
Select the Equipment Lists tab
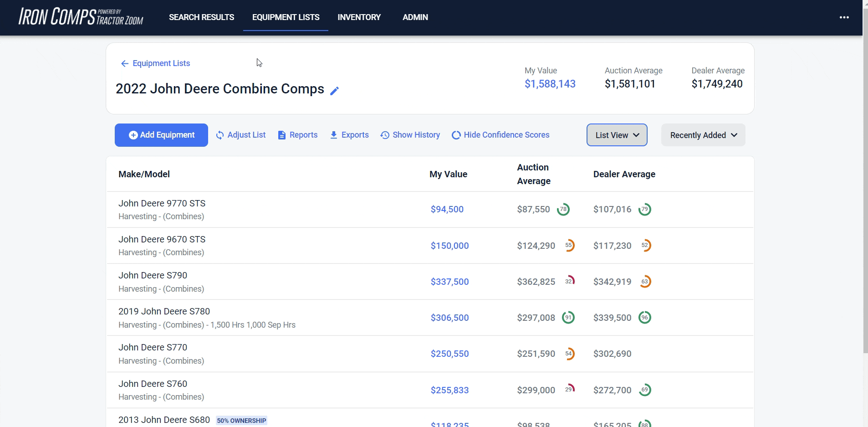pyautogui.click(x=286, y=17)
